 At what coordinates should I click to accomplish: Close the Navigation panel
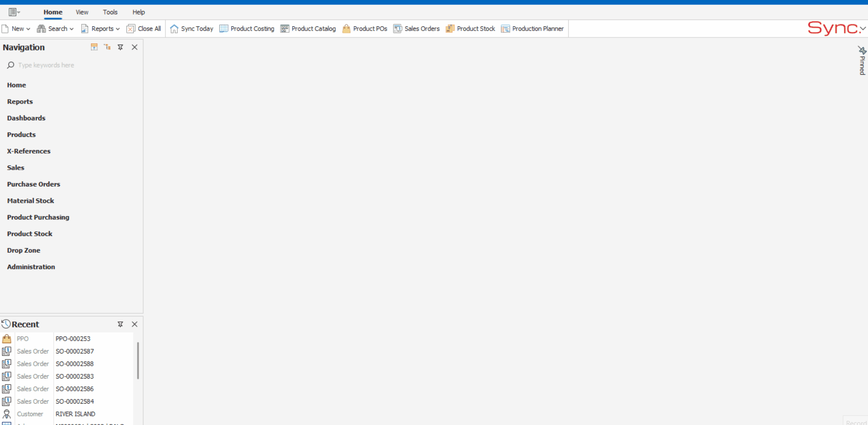(x=135, y=47)
